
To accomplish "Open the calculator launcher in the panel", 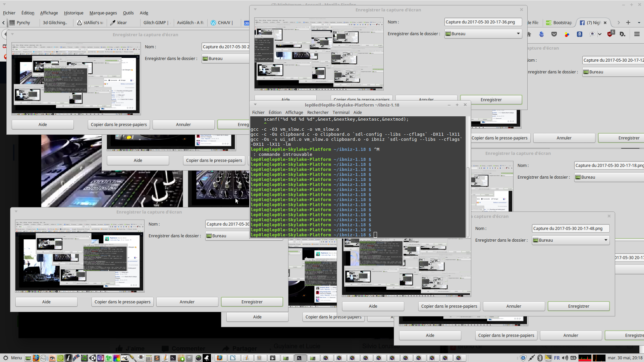I will pos(149,358).
